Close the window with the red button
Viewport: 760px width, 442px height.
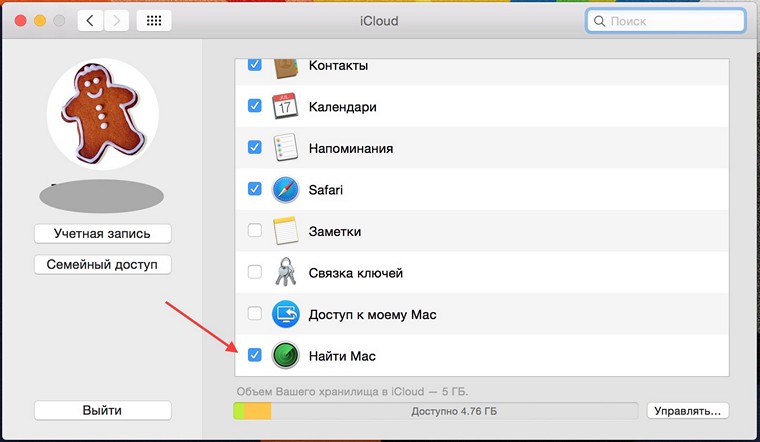click(20, 21)
